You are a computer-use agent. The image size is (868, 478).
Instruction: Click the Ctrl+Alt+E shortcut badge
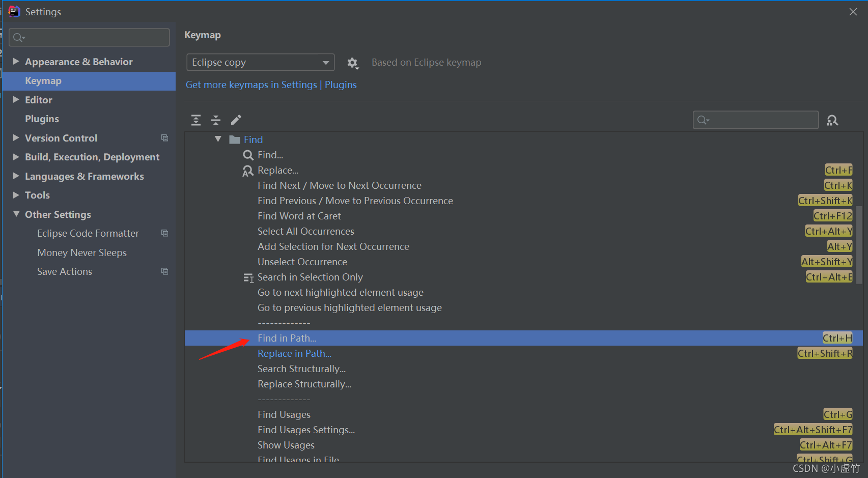(x=829, y=277)
